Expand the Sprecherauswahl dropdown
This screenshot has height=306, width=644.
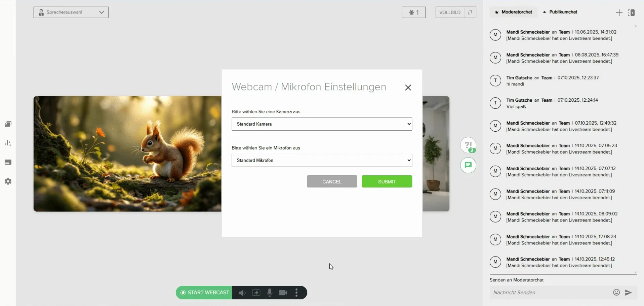coord(71,12)
